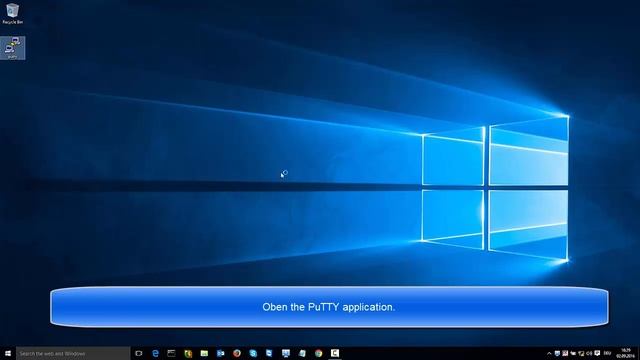
Task: Switch to the active white C app on taskbar
Action: (x=335, y=353)
